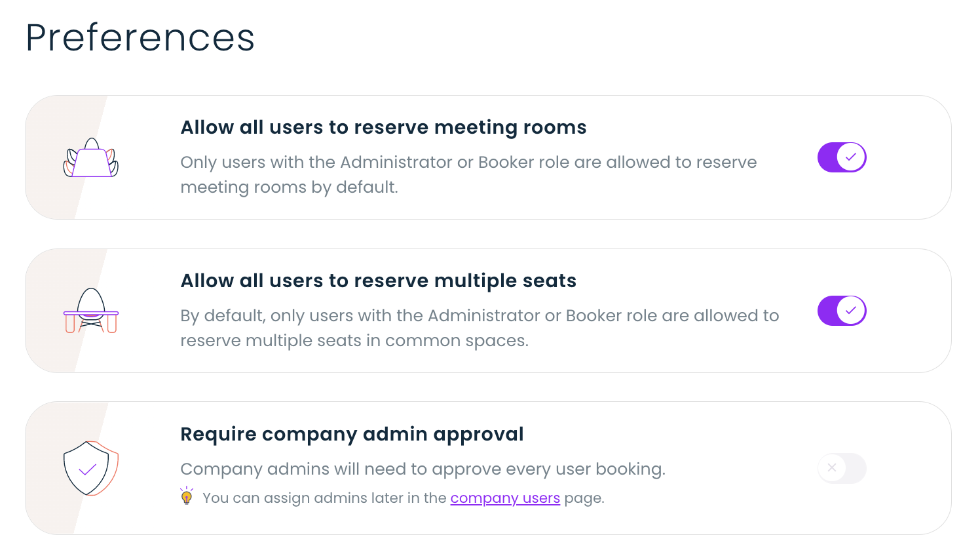
Task: Click the lightbulb tip icon
Action: pos(187,496)
